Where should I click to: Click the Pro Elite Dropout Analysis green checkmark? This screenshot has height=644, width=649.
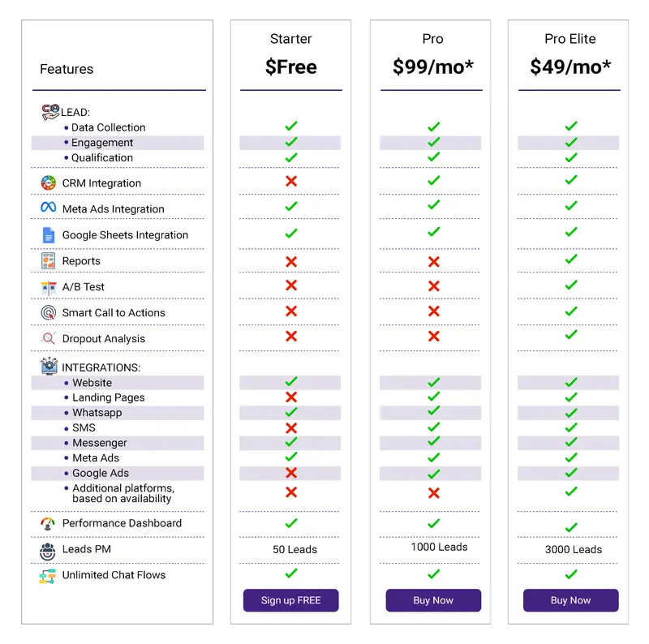[x=571, y=335]
